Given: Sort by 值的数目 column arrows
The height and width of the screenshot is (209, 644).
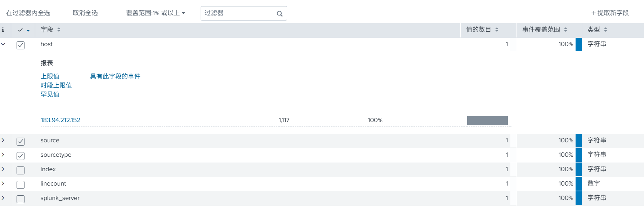Looking at the screenshot, I should [497, 30].
